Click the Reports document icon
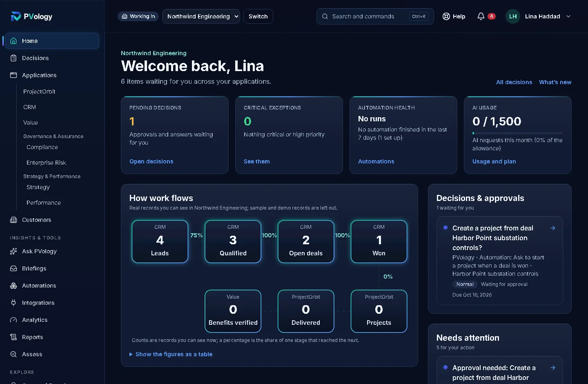 coord(13,337)
